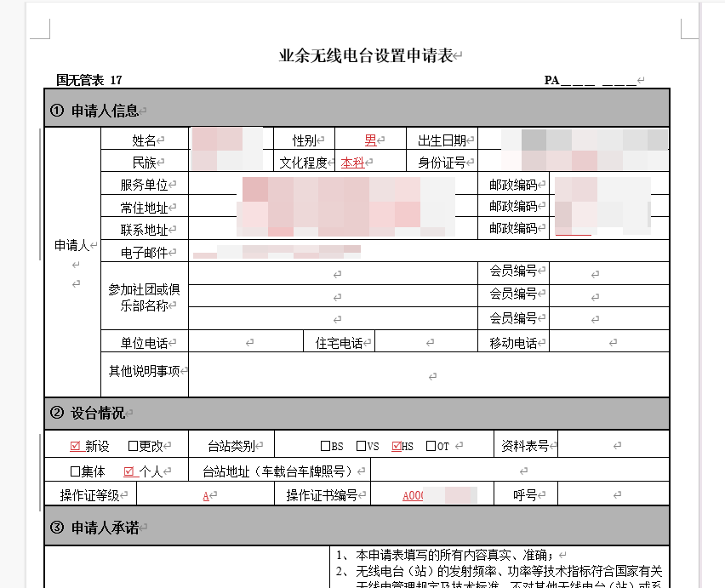This screenshot has height=588, width=725.
Task: Select the heading ② 设台情况
Action: [x=87, y=413]
